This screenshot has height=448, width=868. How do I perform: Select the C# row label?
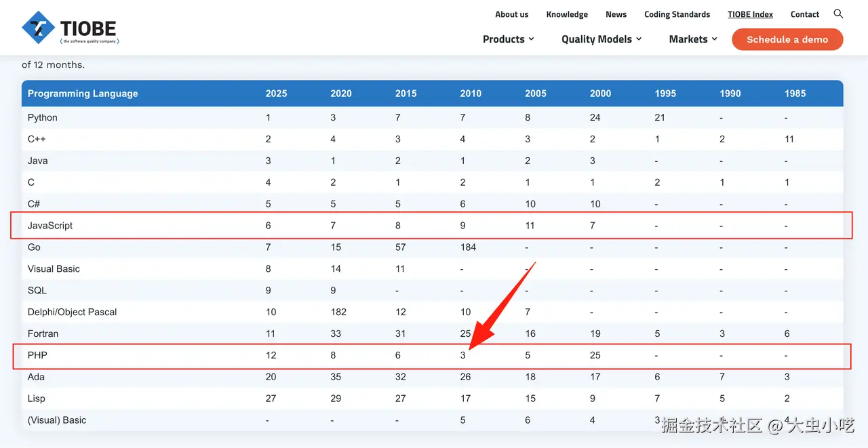[x=34, y=204]
